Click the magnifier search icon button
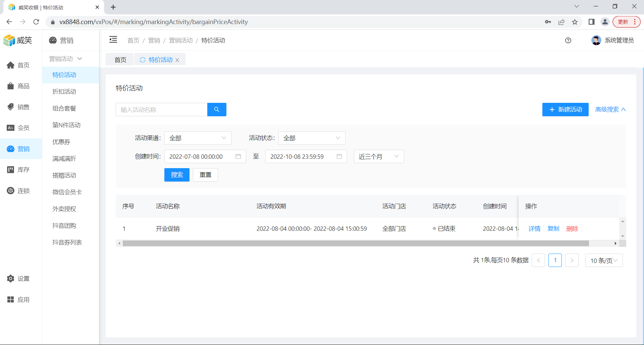This screenshot has height=345, width=644. point(217,110)
